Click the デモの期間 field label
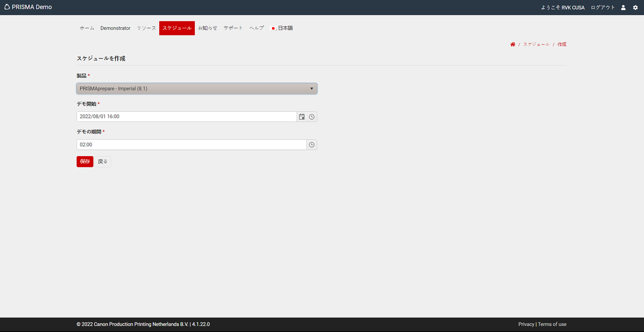This screenshot has width=644, height=332. pos(89,132)
